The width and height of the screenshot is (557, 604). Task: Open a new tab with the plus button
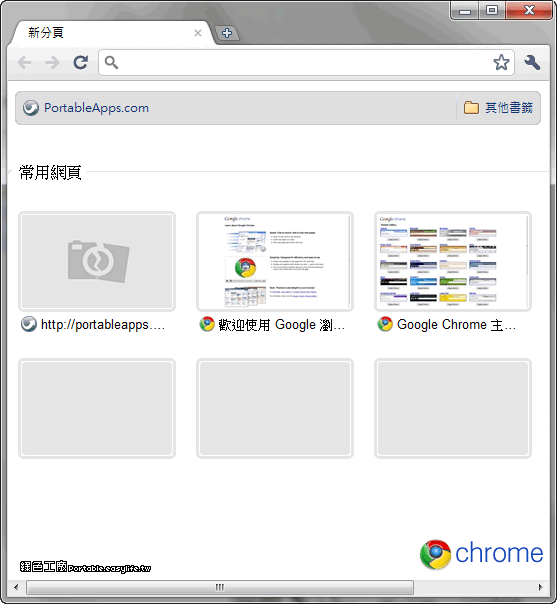click(x=227, y=33)
